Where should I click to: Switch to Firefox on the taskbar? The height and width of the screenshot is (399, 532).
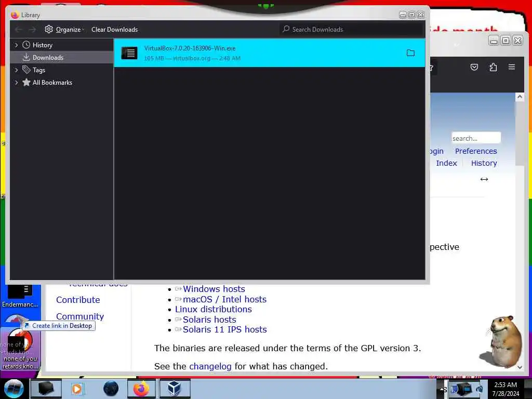(141, 389)
